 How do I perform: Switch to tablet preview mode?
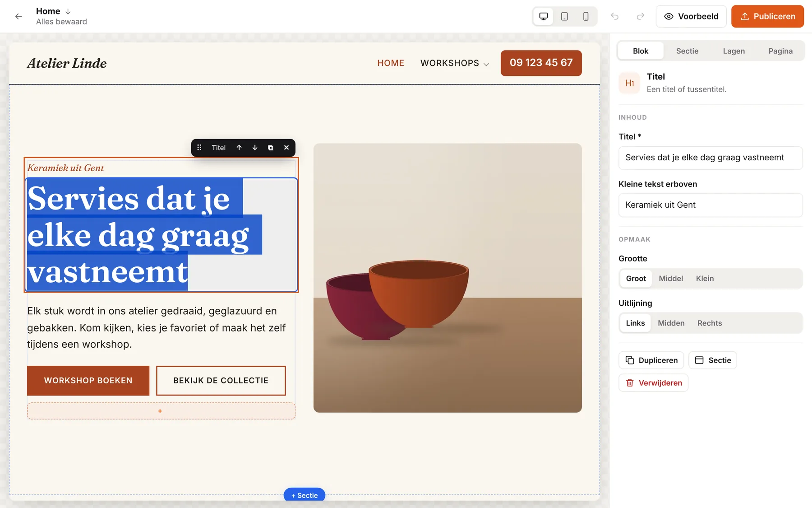tap(564, 16)
